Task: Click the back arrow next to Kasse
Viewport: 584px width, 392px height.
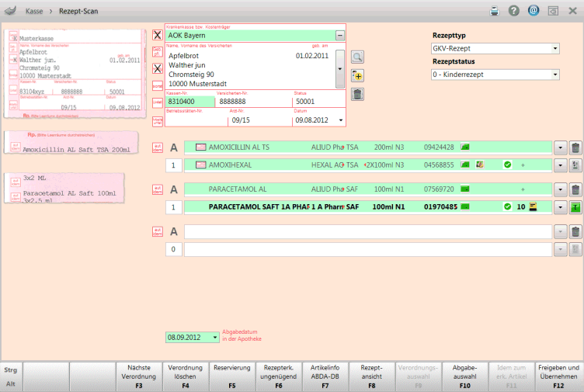Action: (x=10, y=11)
